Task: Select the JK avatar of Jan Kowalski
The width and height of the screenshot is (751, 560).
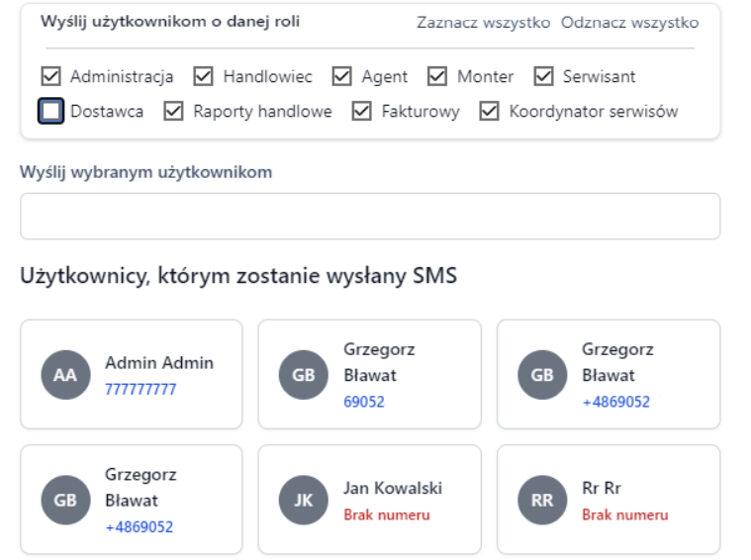Action: click(x=303, y=501)
